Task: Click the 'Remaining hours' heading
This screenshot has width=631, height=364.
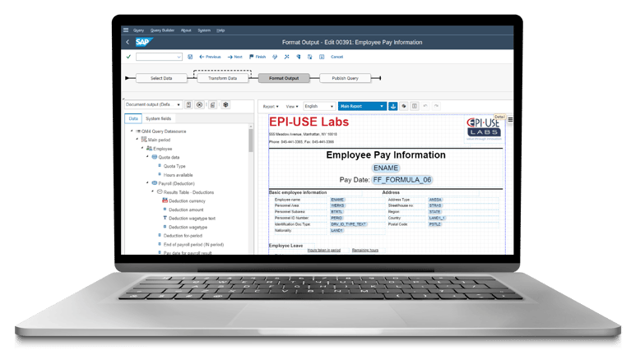Action: [x=365, y=251]
